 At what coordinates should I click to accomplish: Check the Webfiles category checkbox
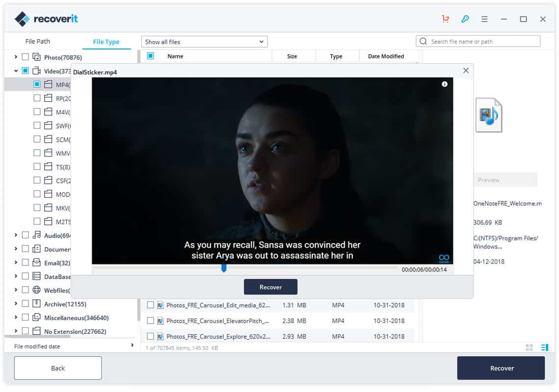[x=25, y=290]
